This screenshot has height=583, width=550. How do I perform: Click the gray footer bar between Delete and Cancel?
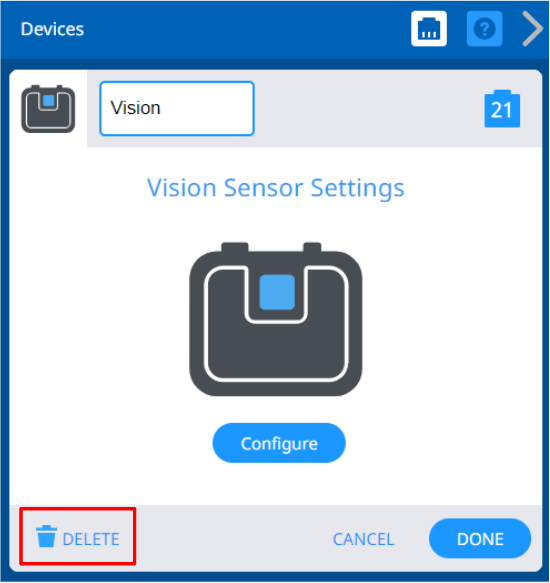(x=234, y=539)
